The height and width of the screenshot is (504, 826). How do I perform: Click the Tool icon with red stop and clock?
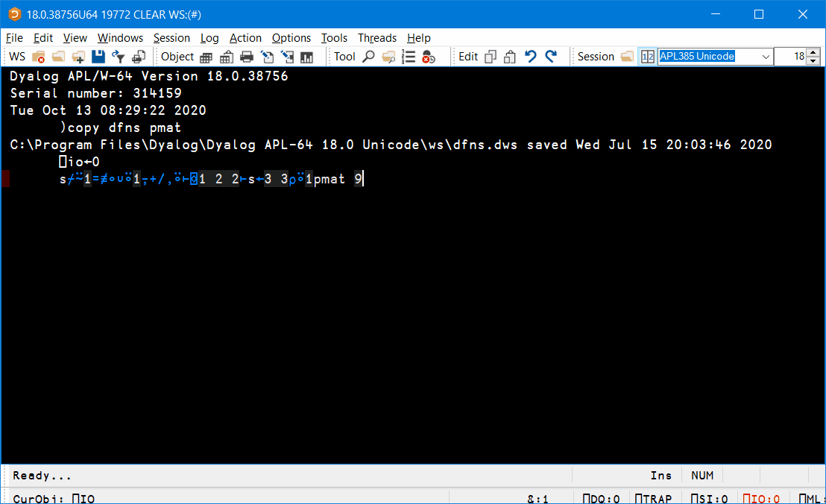pyautogui.click(x=429, y=57)
